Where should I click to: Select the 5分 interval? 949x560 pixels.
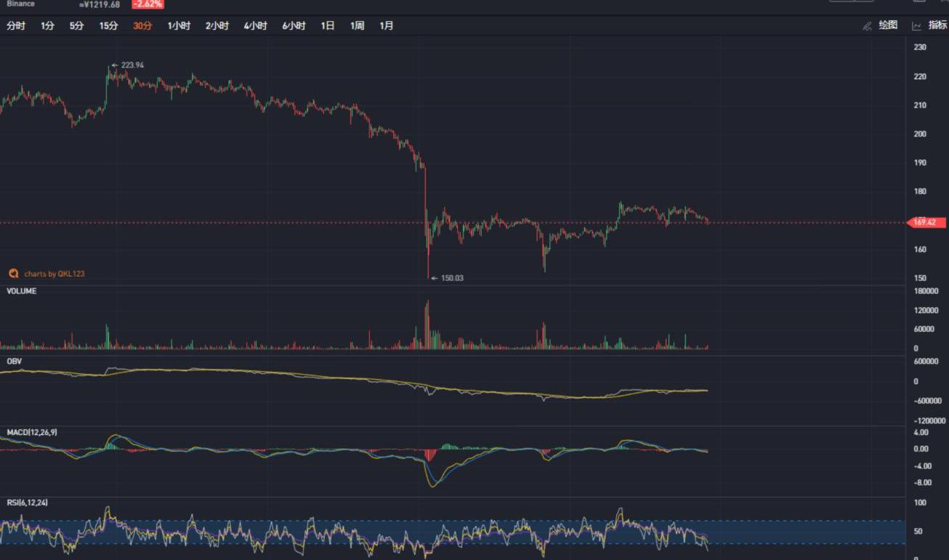click(x=76, y=26)
